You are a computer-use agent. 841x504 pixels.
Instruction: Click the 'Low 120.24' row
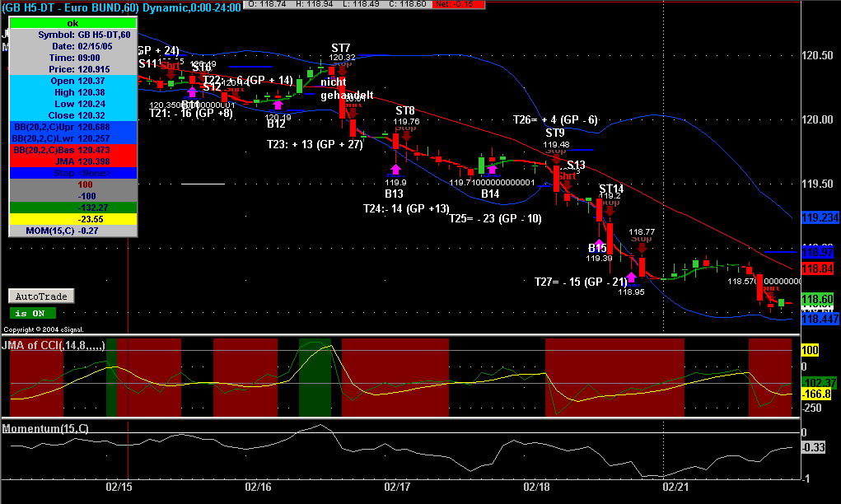(73, 104)
